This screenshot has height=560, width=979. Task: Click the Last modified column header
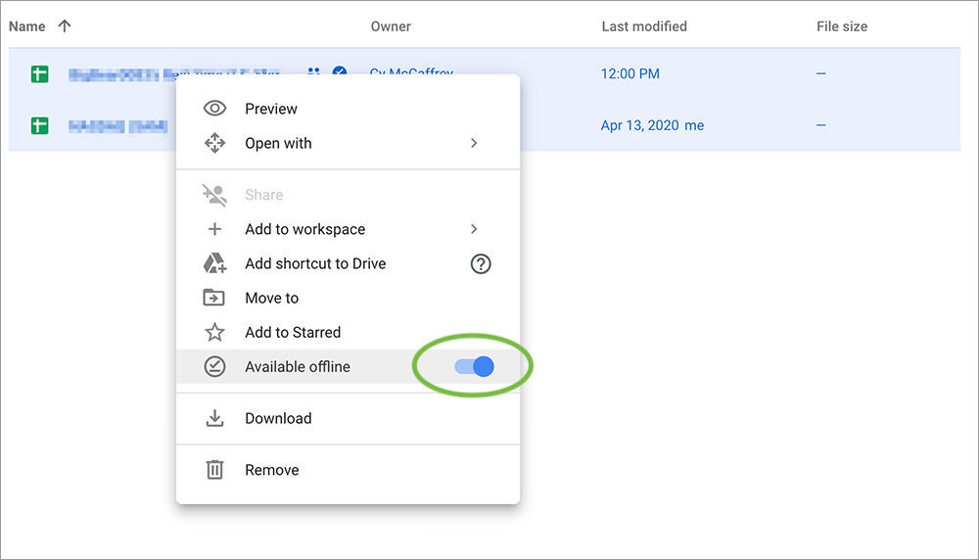pos(643,26)
